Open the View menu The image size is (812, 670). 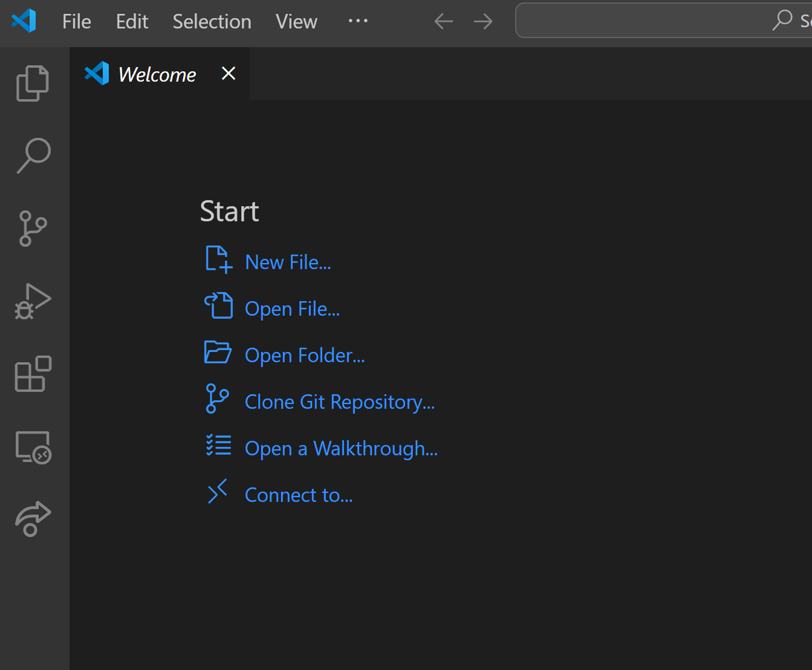[296, 22]
